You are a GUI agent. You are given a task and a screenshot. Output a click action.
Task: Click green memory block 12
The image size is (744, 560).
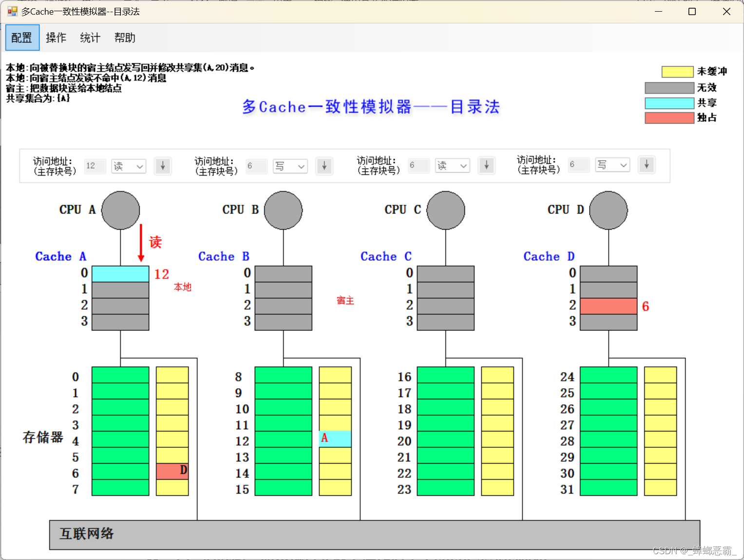(284, 439)
